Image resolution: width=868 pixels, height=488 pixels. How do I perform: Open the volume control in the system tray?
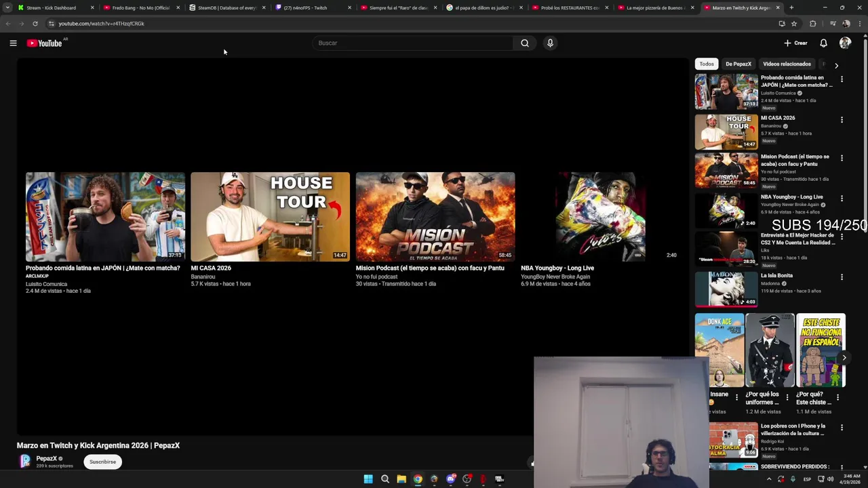[831, 479]
